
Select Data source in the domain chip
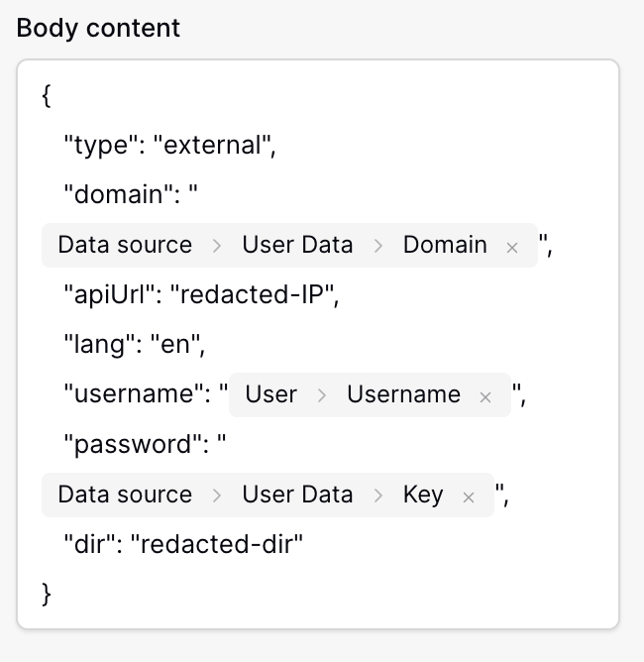click(125, 245)
